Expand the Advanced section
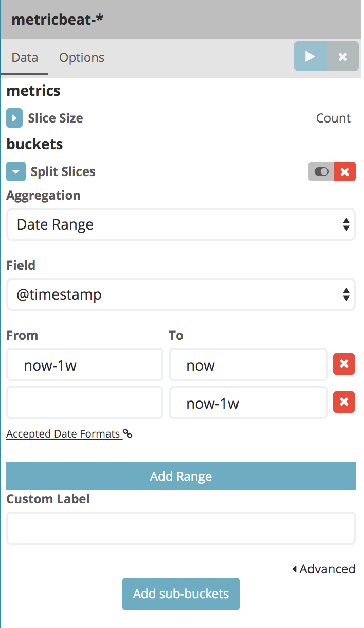 click(324, 569)
